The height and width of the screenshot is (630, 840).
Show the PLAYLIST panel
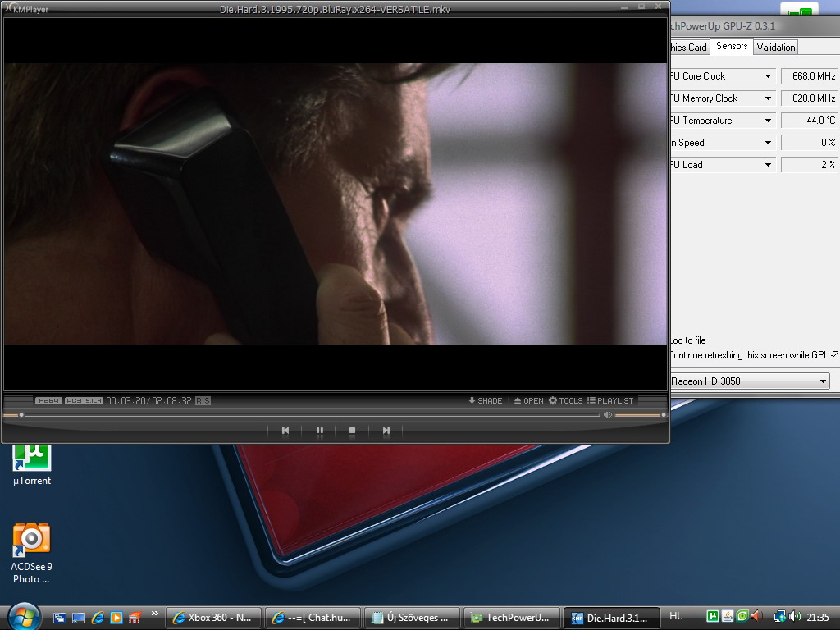(x=610, y=400)
